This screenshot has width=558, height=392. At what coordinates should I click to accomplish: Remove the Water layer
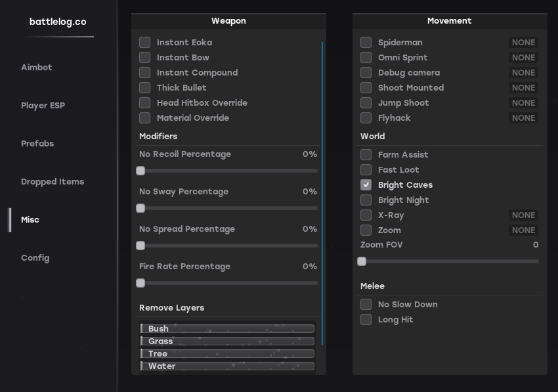[x=226, y=366]
